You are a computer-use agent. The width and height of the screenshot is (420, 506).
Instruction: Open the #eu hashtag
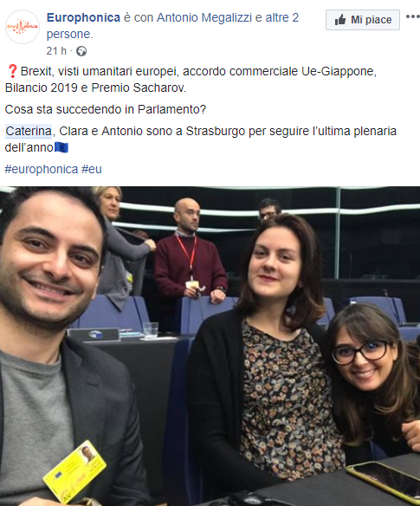(x=92, y=169)
